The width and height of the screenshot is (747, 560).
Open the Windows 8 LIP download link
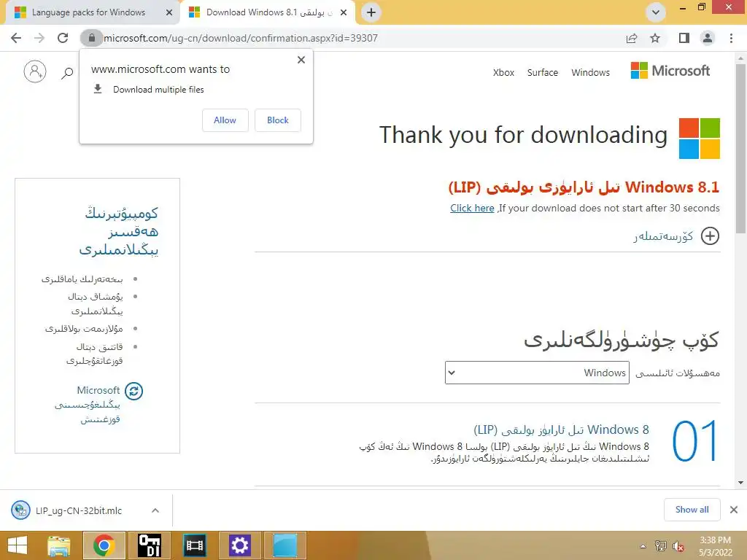tap(561, 429)
